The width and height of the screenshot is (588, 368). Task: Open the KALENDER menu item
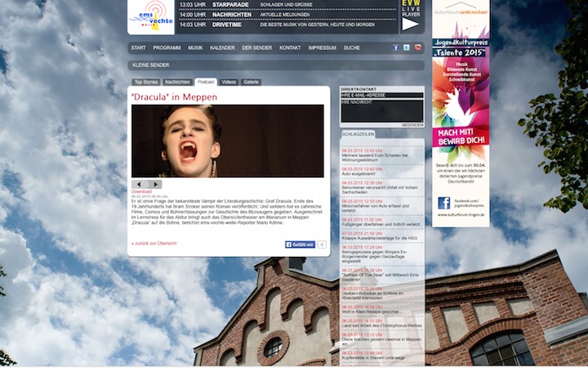point(222,48)
